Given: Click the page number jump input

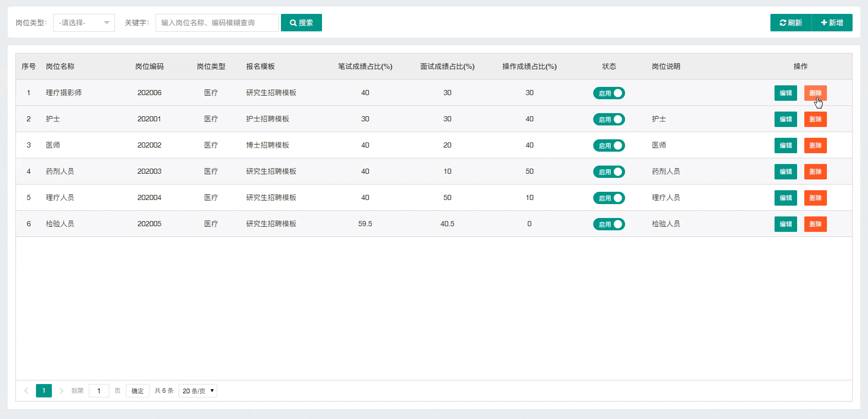Looking at the screenshot, I should pos(99,391).
